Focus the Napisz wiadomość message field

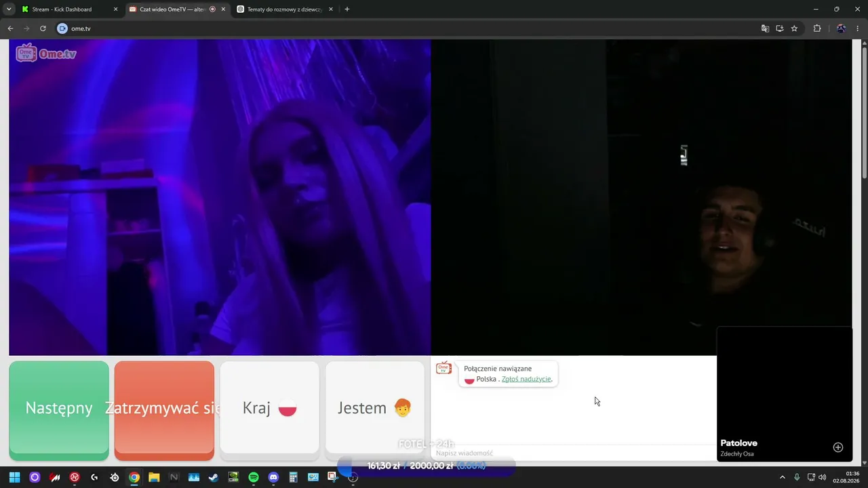tap(573, 453)
